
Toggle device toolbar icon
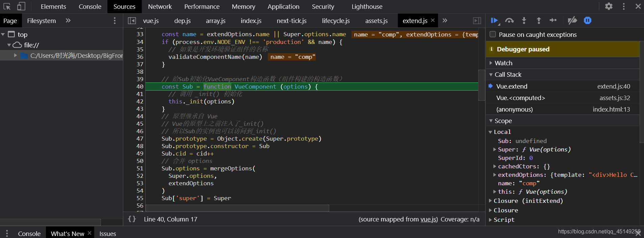point(21,6)
